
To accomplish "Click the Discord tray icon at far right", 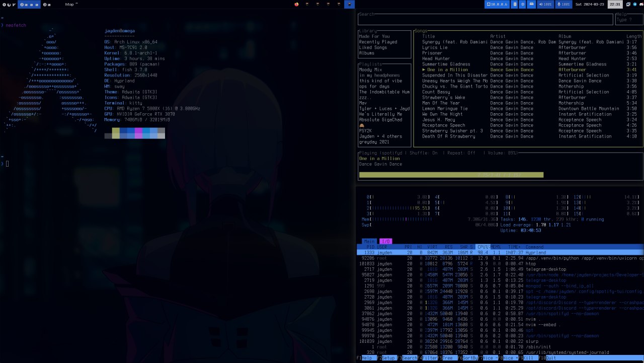I will pos(641,4).
